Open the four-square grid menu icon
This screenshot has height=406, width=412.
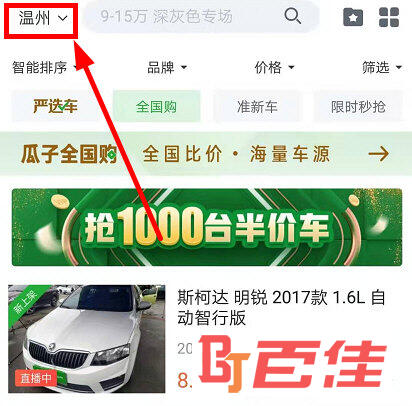pyautogui.click(x=389, y=17)
